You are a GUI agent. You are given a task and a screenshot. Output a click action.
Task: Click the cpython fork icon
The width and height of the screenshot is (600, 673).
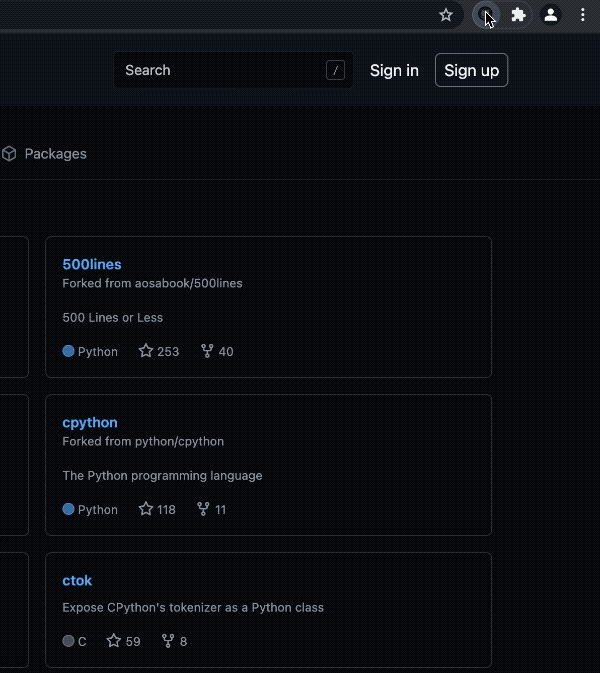203,509
